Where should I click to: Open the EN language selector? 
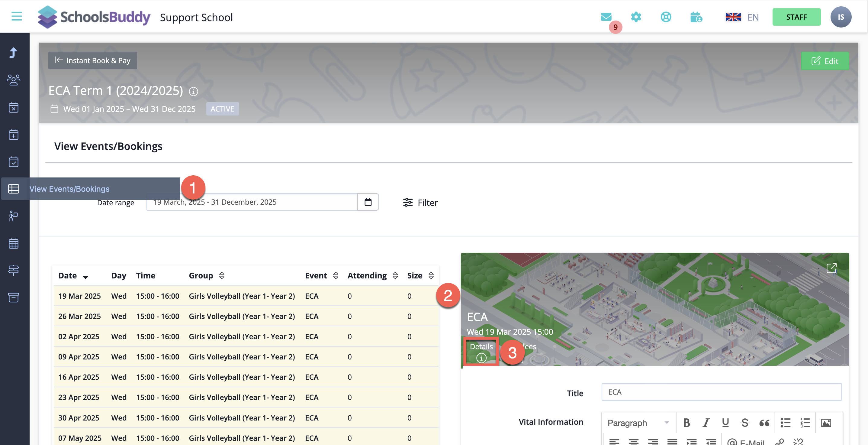tap(742, 17)
